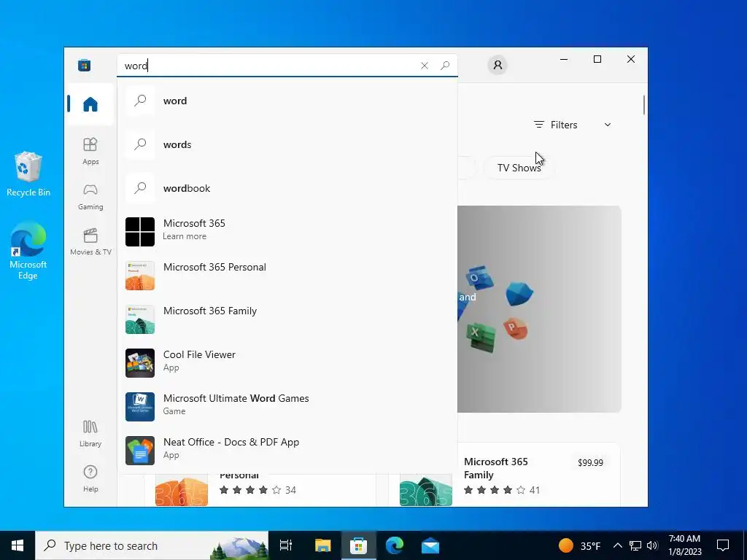
Task: Select Cool File Viewer suggestion text
Action: tap(199, 355)
